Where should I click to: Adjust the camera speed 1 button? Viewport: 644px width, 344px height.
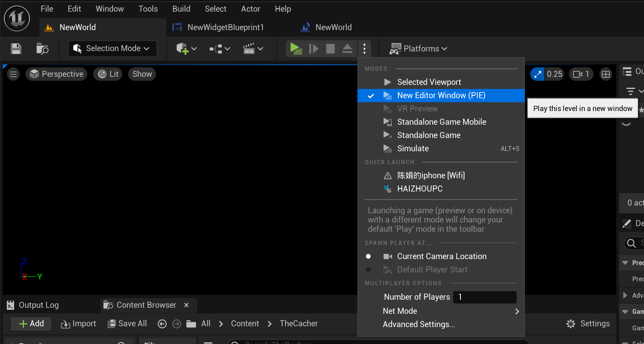581,74
